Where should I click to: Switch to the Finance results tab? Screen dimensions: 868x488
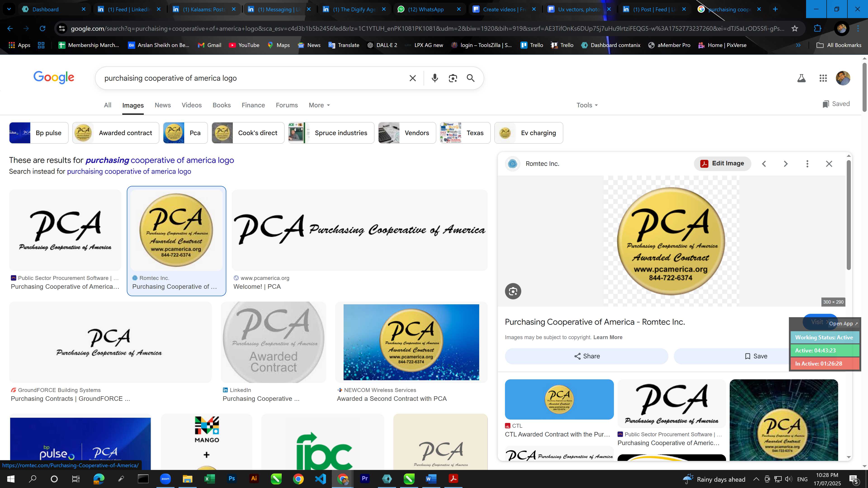tap(253, 105)
